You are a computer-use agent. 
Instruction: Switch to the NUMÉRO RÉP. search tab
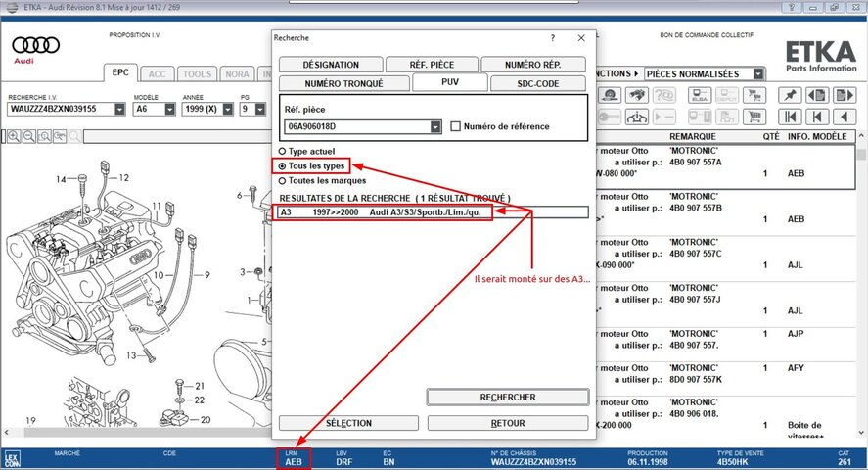click(533, 65)
